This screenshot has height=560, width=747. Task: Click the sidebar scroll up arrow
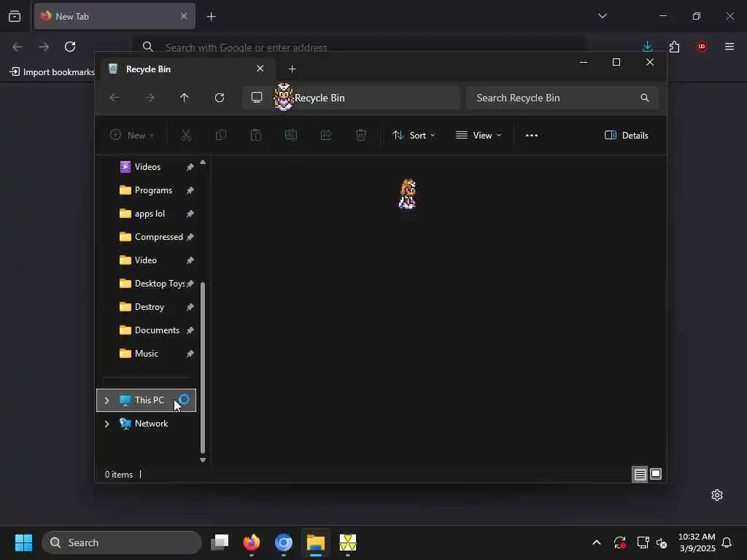coord(203,163)
